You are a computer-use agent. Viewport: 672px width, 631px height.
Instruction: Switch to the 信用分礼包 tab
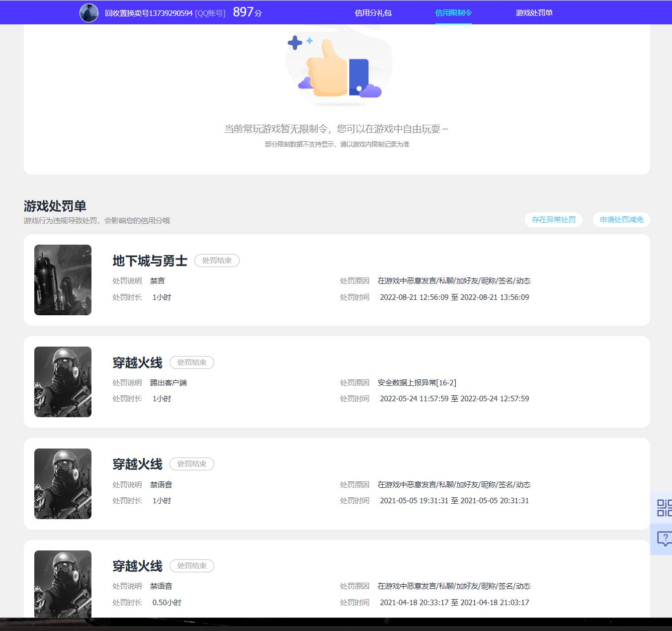click(372, 12)
